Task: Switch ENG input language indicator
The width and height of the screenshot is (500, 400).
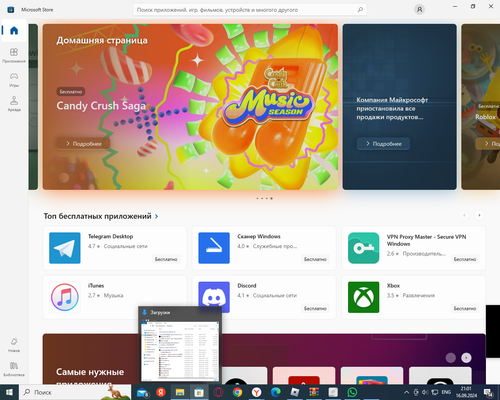Action: 446,392
